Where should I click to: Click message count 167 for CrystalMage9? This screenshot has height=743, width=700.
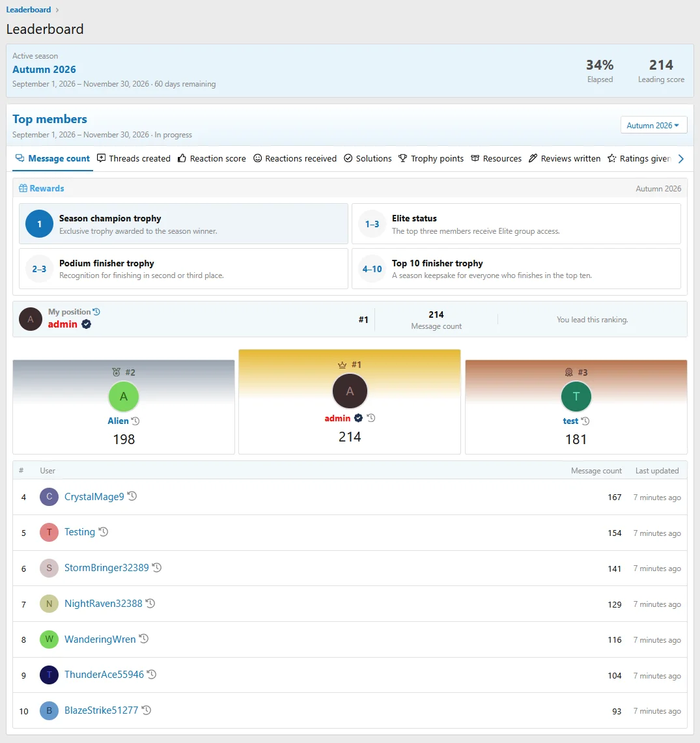[615, 497]
